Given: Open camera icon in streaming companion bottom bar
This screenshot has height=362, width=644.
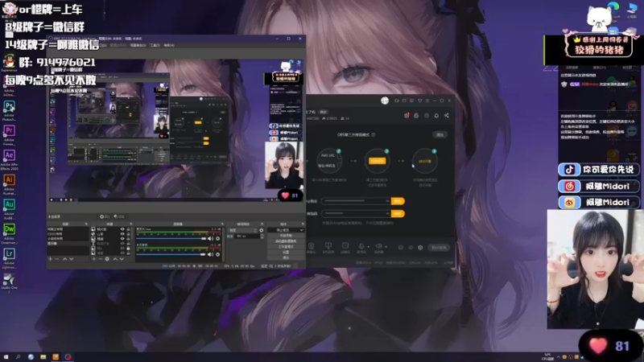Looking at the screenshot, I should click(312, 245).
